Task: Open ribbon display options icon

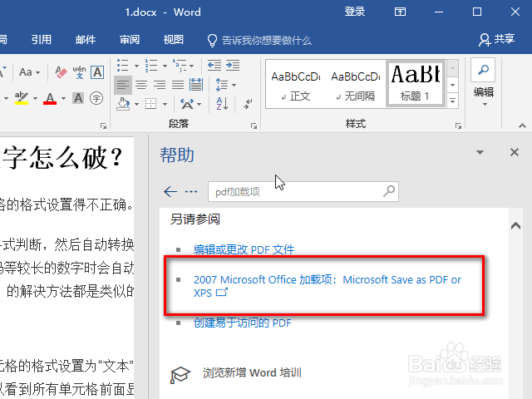Action: (x=400, y=12)
